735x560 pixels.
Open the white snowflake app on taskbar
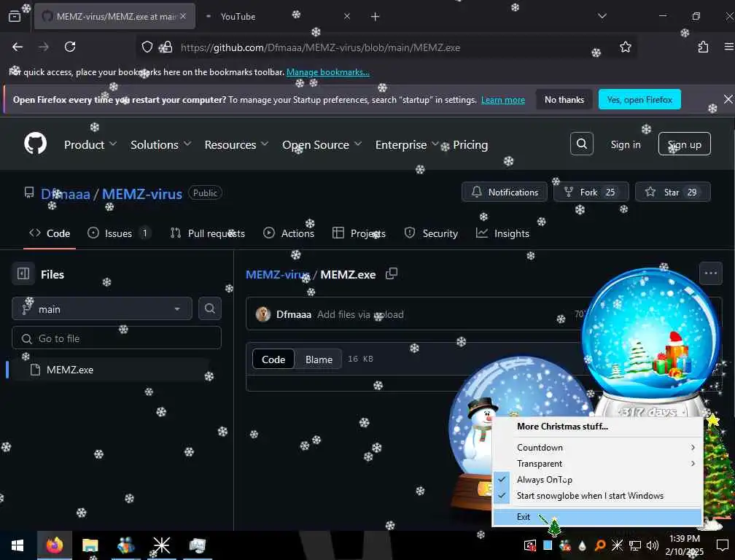162,545
